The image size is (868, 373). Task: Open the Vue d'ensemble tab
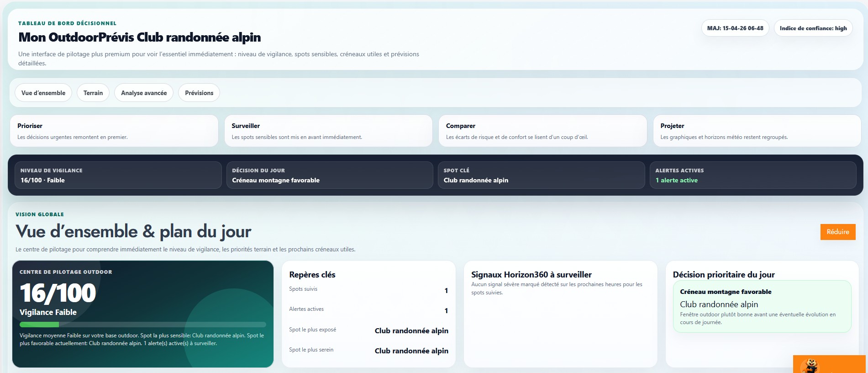(x=43, y=93)
